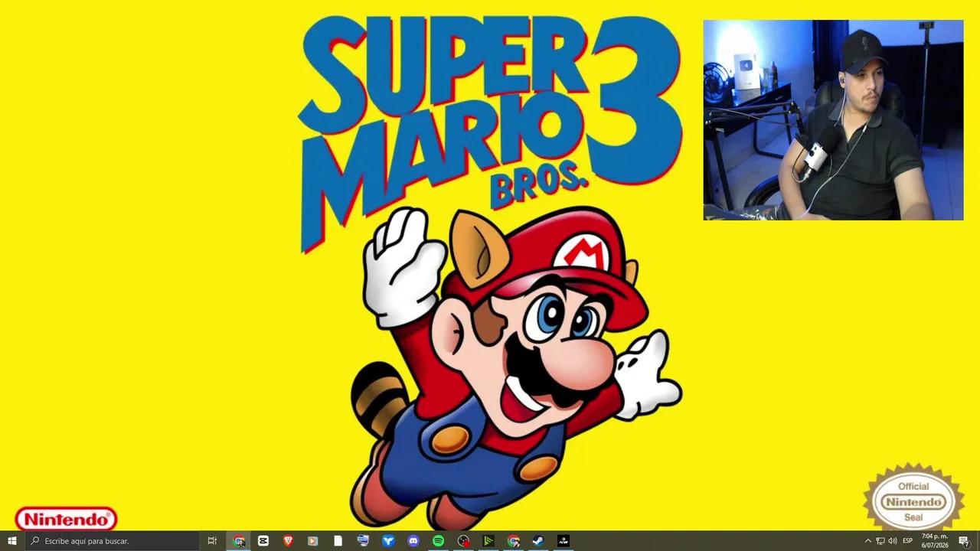Viewport: 980px width, 551px height.
Task: Open the green arrow app icon
Action: (x=488, y=541)
